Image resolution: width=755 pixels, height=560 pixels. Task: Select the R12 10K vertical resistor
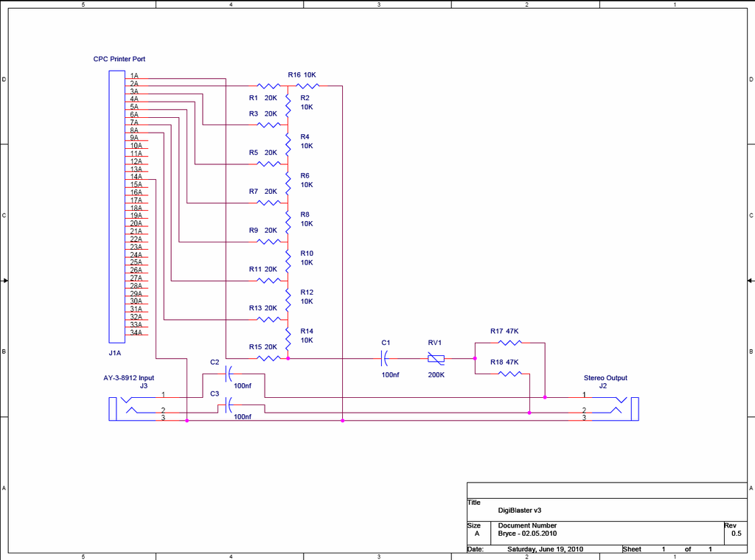pyautogui.click(x=288, y=300)
